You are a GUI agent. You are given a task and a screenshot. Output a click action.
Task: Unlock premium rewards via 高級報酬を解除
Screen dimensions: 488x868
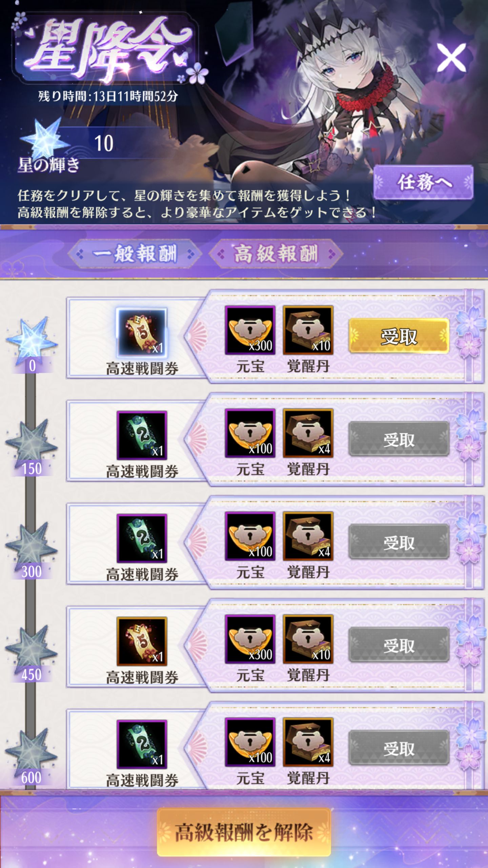tap(244, 832)
